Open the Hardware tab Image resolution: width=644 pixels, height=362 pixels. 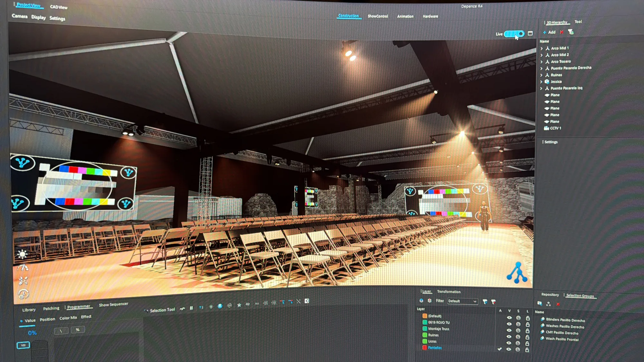431,16
